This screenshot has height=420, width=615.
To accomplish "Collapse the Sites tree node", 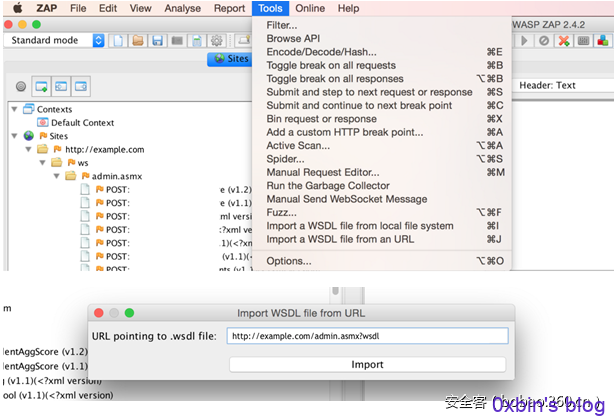I will (15, 136).
